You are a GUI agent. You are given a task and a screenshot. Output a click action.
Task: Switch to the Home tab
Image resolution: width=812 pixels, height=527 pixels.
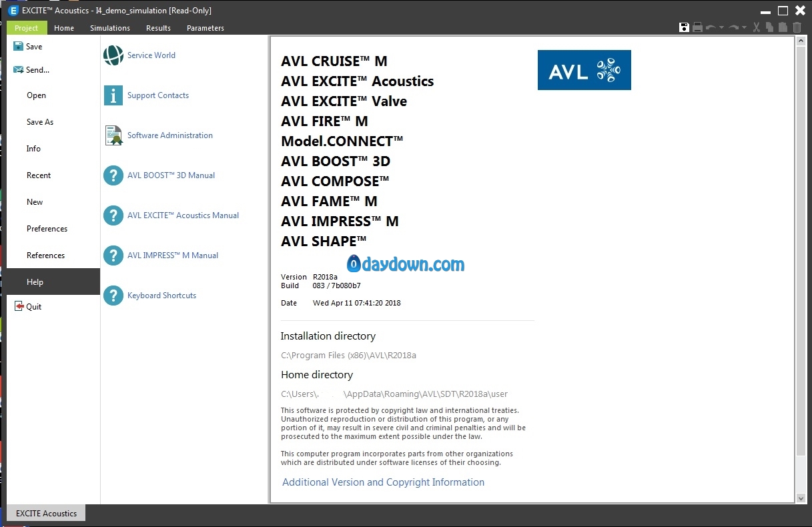64,28
